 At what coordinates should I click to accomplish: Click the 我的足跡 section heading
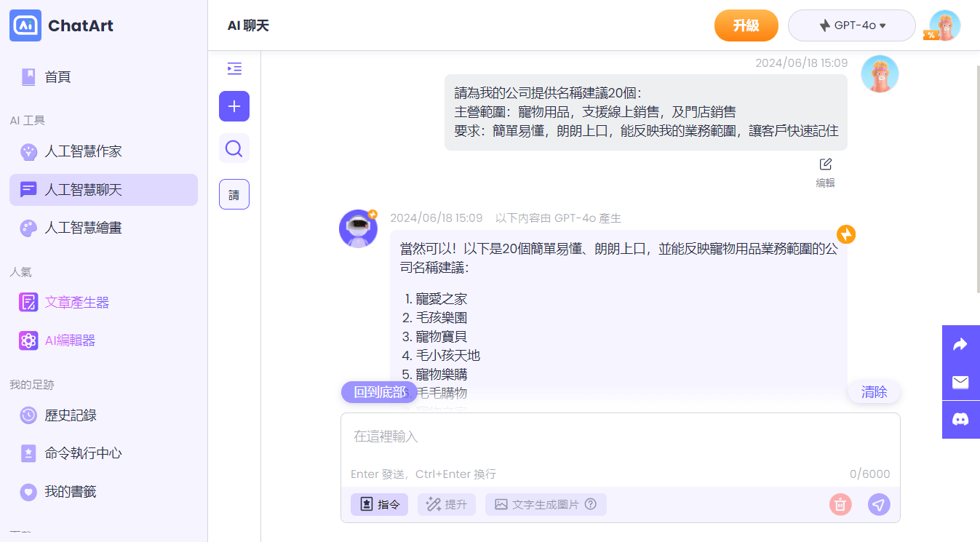32,385
